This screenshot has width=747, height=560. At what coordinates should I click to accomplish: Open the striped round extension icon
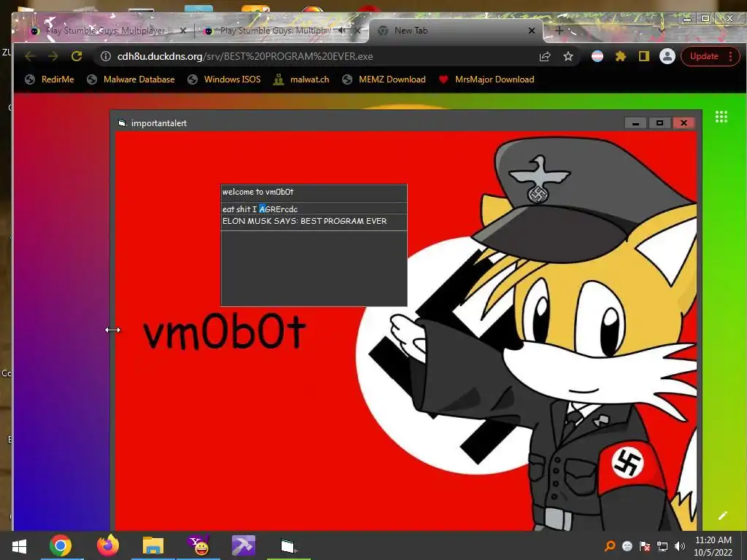point(597,56)
